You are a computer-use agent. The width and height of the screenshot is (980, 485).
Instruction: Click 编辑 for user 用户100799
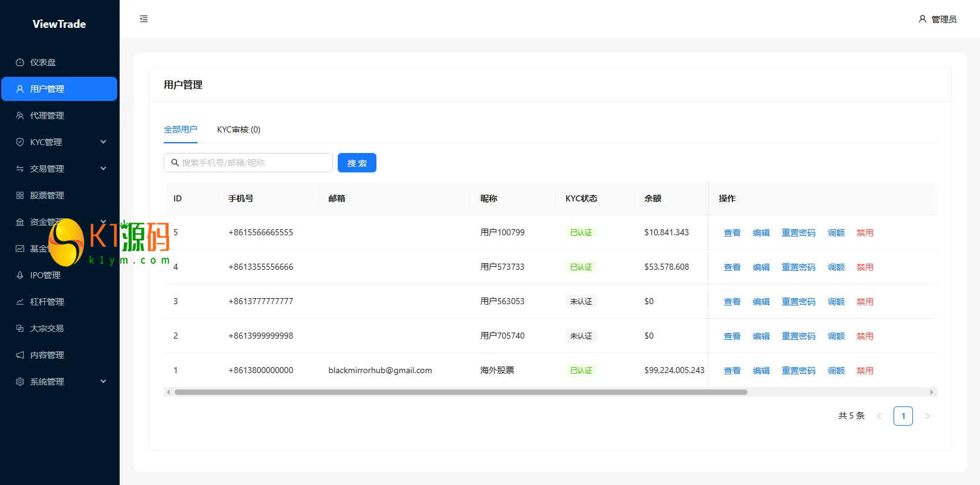(x=761, y=233)
